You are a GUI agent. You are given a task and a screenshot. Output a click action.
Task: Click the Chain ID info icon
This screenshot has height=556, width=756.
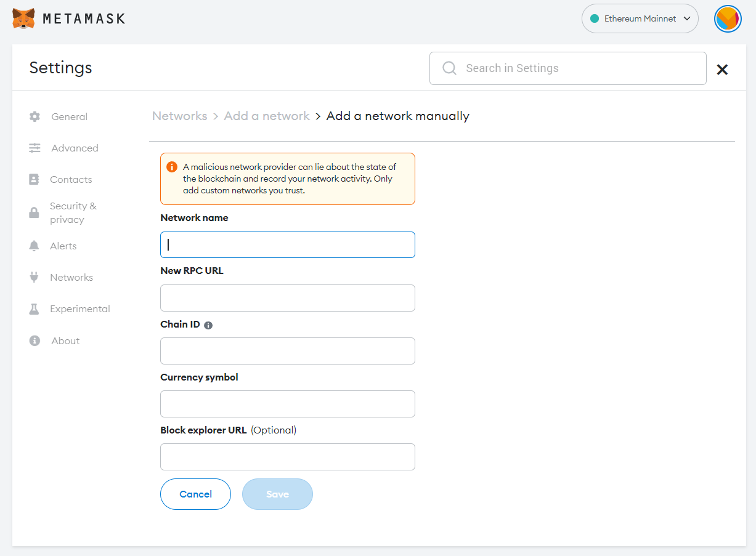(208, 325)
